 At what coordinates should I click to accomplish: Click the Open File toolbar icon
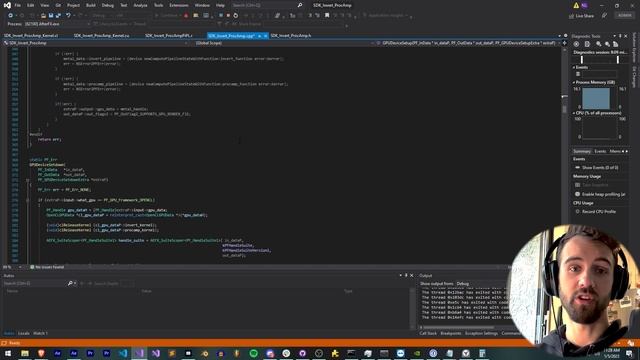[43, 16]
